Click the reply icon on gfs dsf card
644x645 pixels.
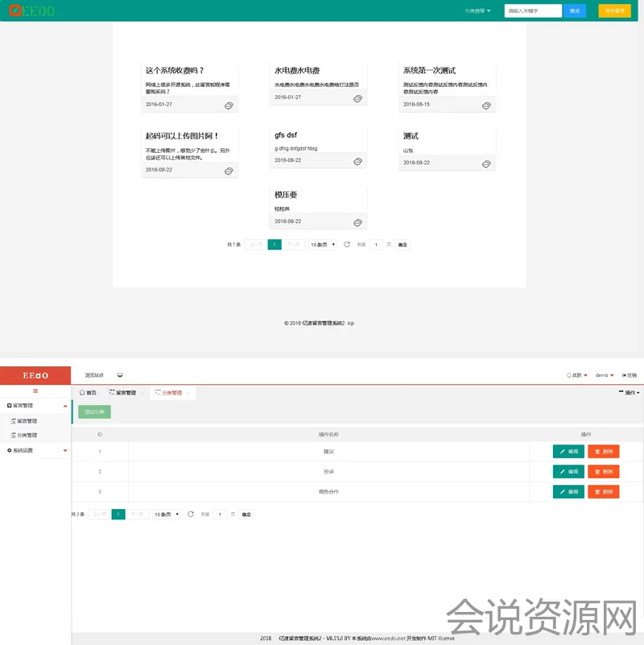pos(357,161)
